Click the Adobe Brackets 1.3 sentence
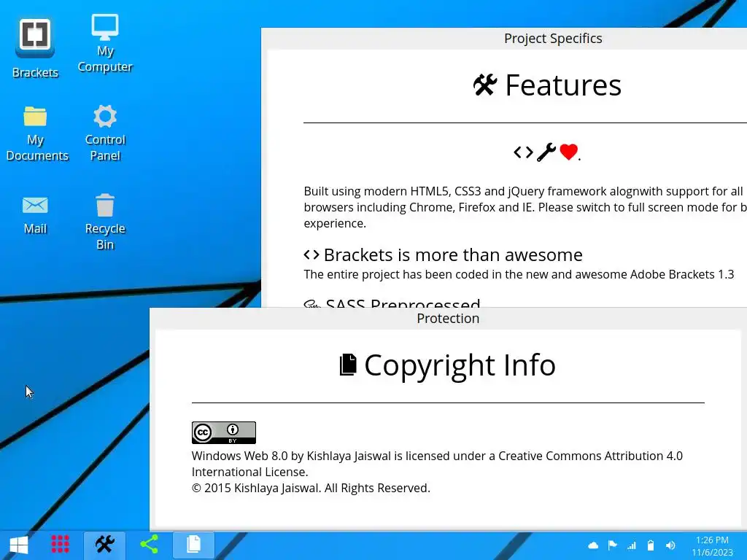This screenshot has height=560, width=747. 519,275
